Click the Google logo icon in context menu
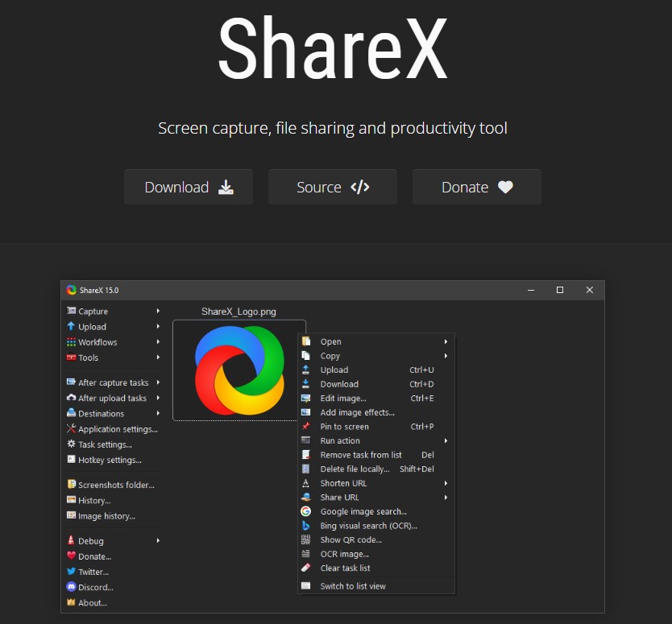672x624 pixels. [305, 511]
